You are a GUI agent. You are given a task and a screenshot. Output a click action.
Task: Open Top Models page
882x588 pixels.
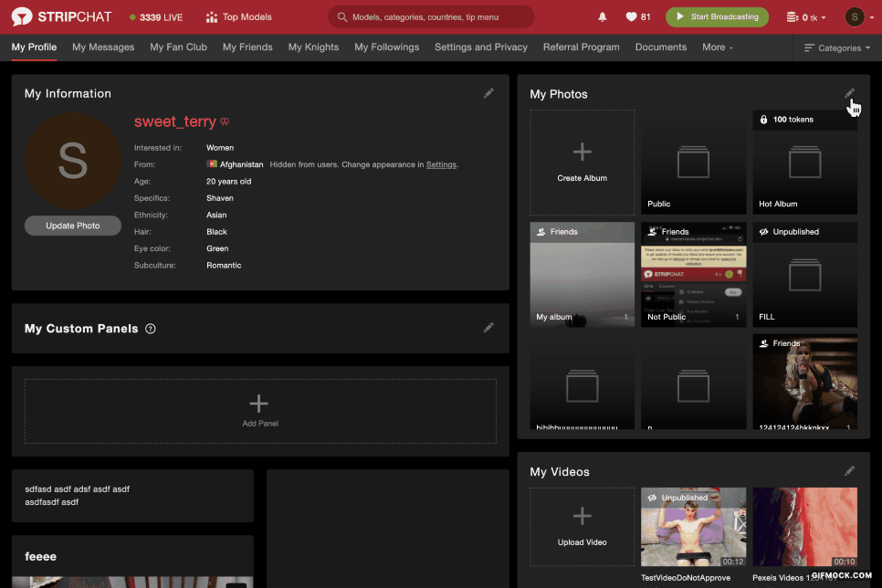[x=238, y=17]
